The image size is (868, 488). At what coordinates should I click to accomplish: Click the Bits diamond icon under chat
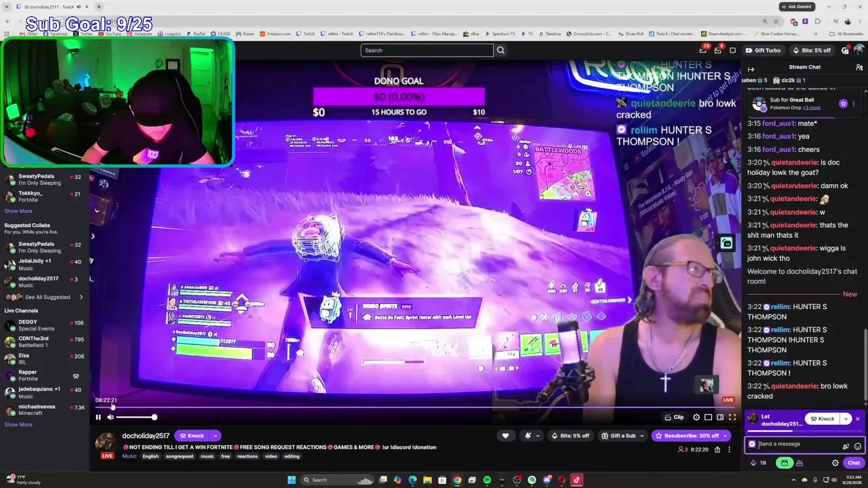pos(753,463)
